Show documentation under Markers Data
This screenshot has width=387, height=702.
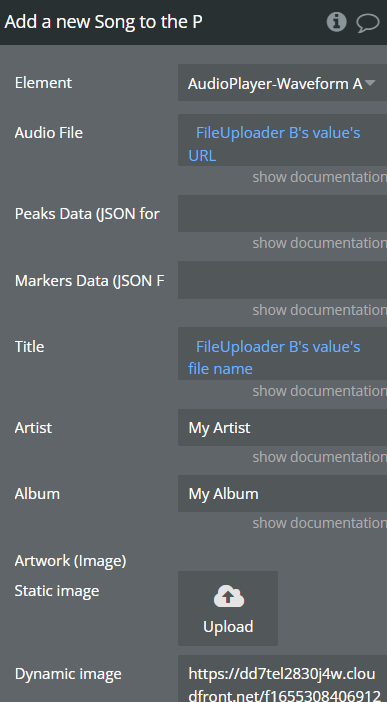(319, 310)
